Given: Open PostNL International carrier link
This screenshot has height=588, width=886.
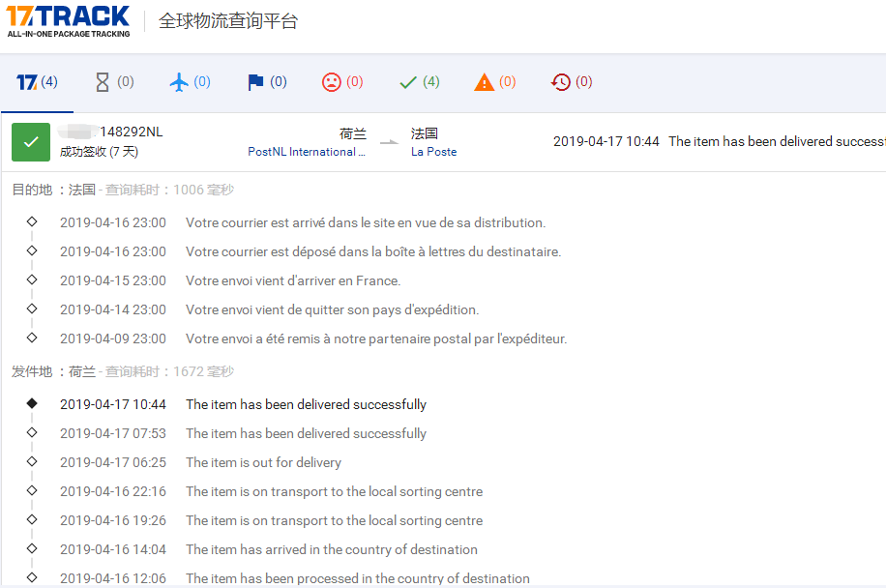Looking at the screenshot, I should 307,152.
